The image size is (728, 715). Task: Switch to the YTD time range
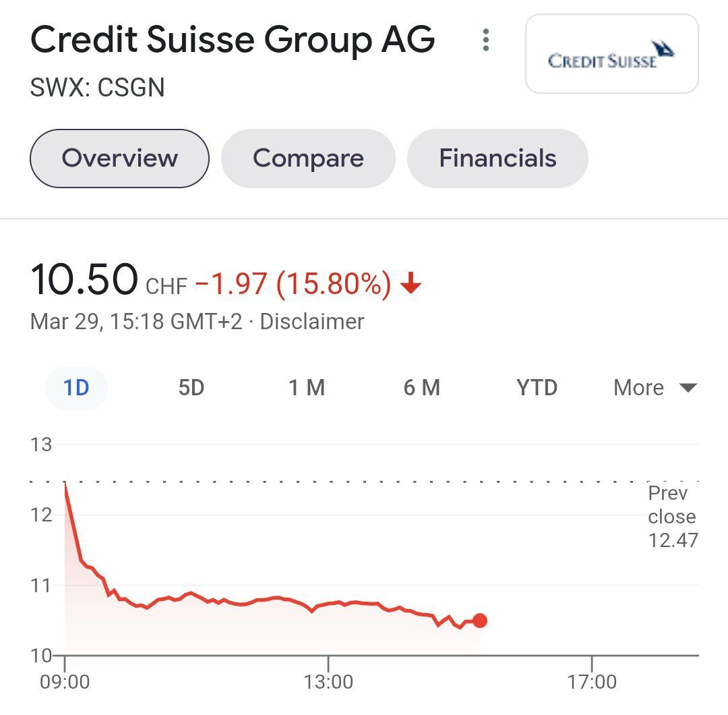536,388
